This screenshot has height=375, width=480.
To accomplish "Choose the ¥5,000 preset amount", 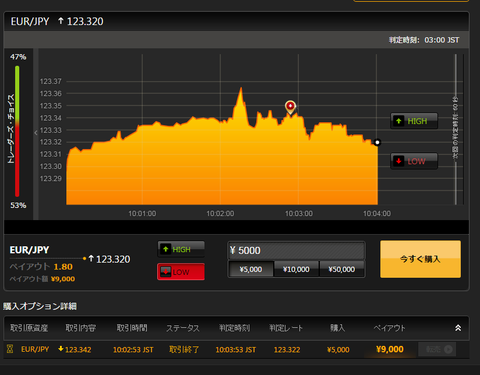I will pos(251,269).
